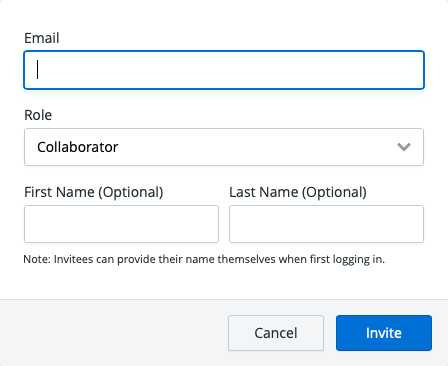Open the Role dropdown showing Collaborator
Viewport: 448px width, 366px height.
click(x=224, y=147)
